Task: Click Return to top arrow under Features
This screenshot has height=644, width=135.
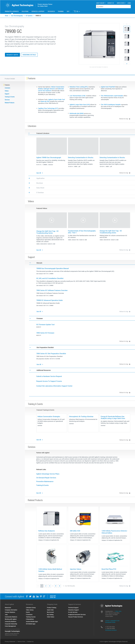Action: [x=130, y=119]
